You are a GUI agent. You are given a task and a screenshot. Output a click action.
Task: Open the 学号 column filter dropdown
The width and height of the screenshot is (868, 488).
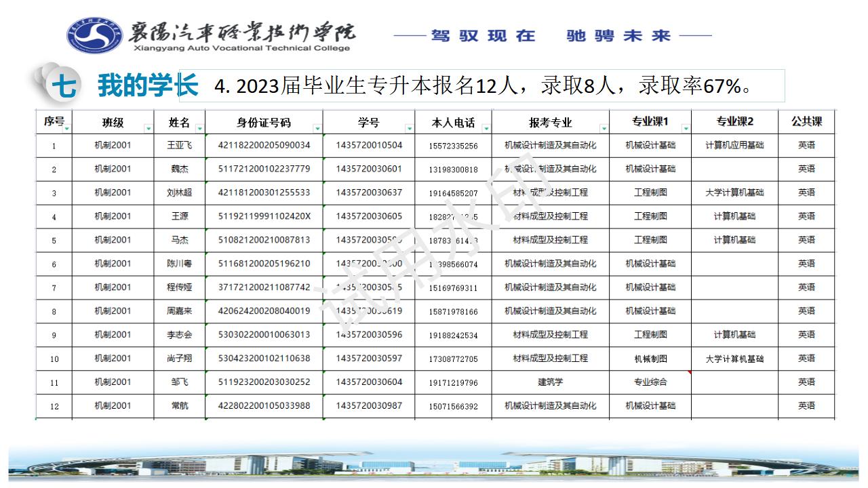(x=409, y=128)
